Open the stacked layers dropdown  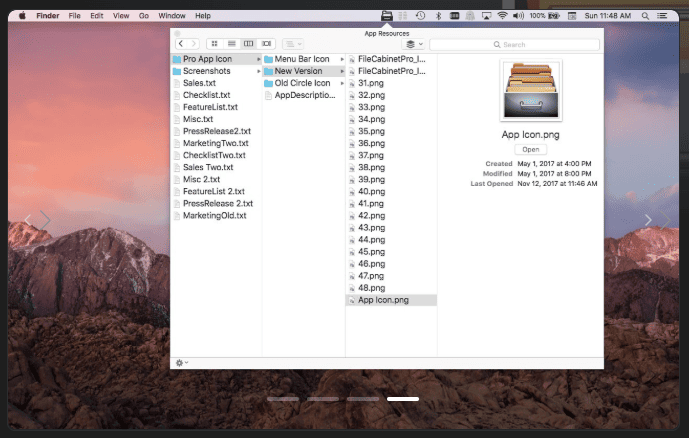click(x=413, y=44)
